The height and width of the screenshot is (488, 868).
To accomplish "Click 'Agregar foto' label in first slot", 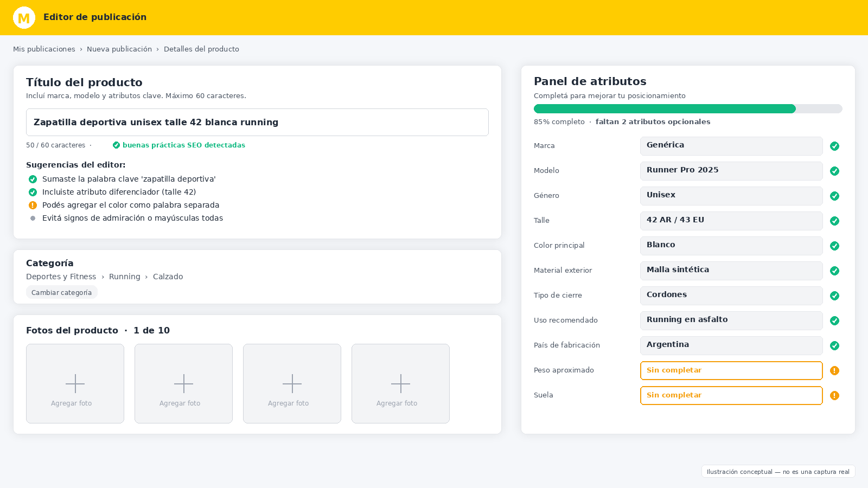I will [x=72, y=403].
